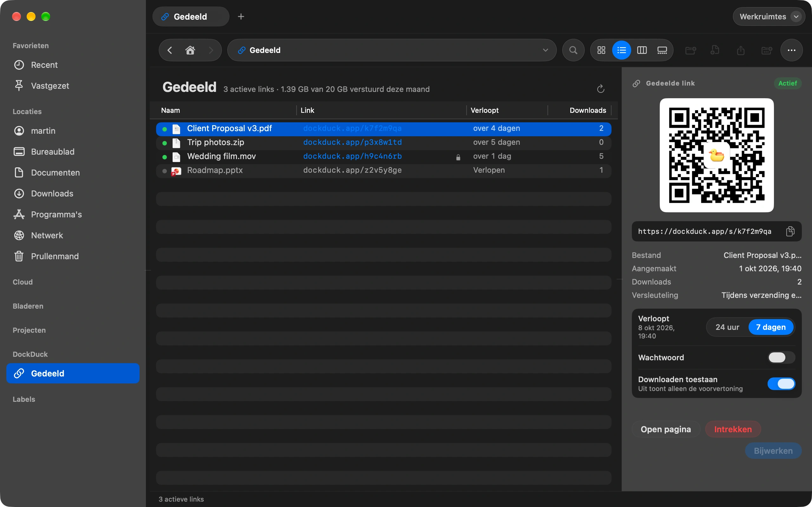812x507 pixels.
Task: Open Downloads in the sidebar
Action: click(52, 194)
